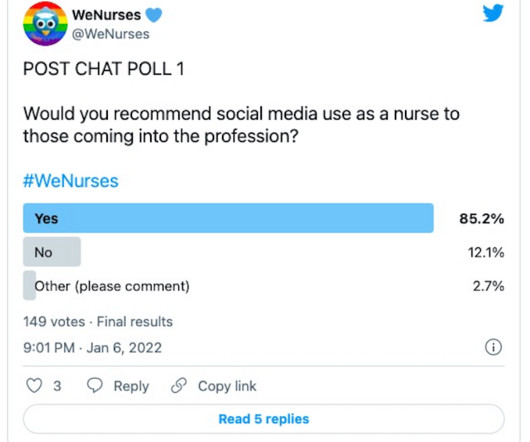Screen dimensions: 530x442
Task: Click the chain link copy icon
Action: tap(179, 386)
